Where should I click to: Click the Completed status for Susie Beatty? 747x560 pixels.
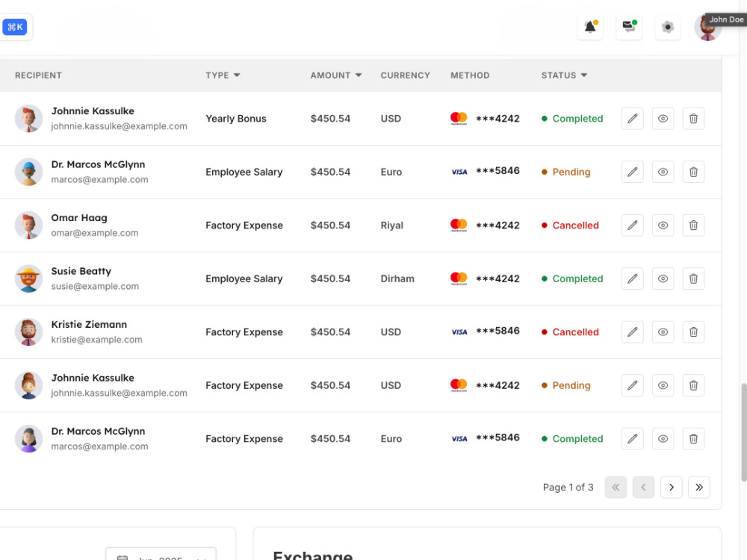[572, 279]
